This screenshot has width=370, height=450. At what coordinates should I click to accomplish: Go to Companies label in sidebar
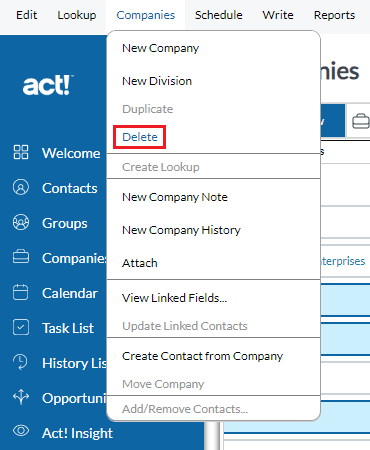coord(74,258)
